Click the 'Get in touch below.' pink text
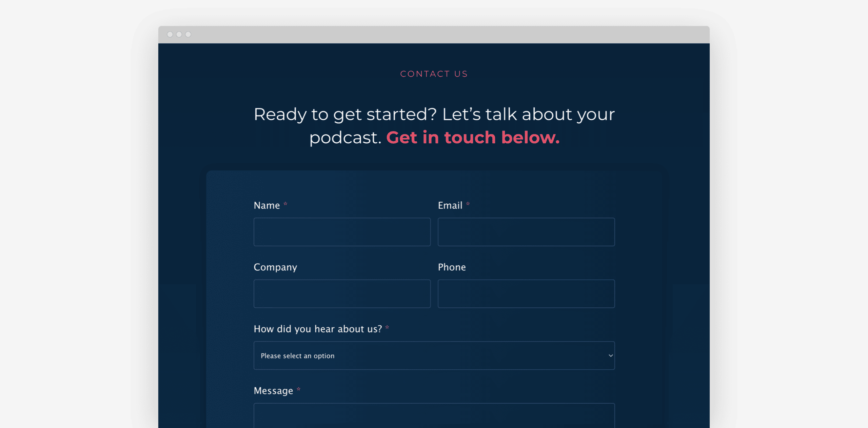This screenshot has height=428, width=868. (473, 137)
